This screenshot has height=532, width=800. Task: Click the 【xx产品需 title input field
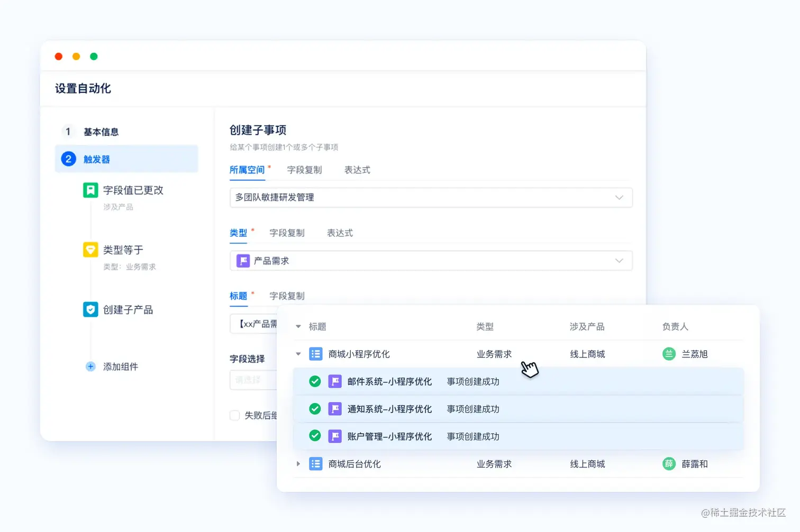(254, 324)
